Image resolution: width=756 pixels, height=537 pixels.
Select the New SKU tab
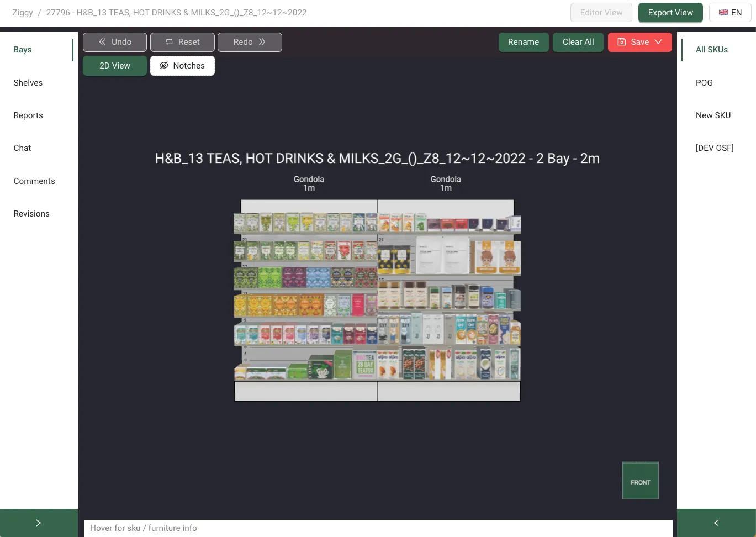713,115
